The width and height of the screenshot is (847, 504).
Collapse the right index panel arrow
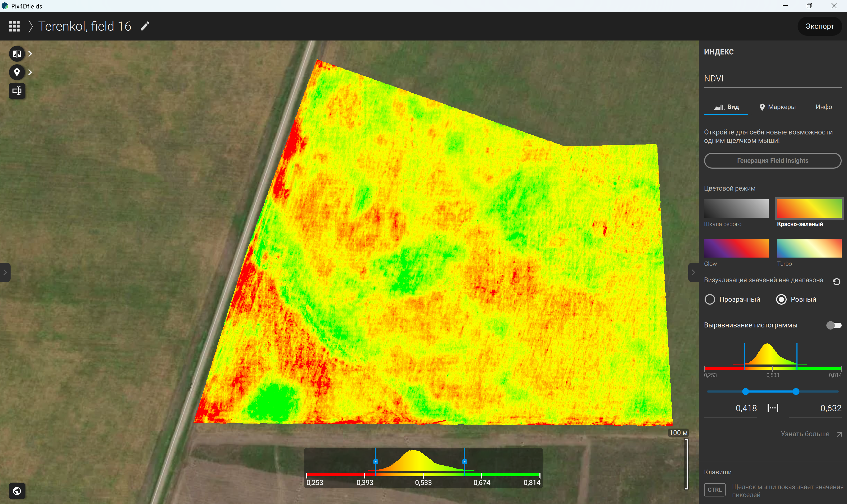coord(693,272)
